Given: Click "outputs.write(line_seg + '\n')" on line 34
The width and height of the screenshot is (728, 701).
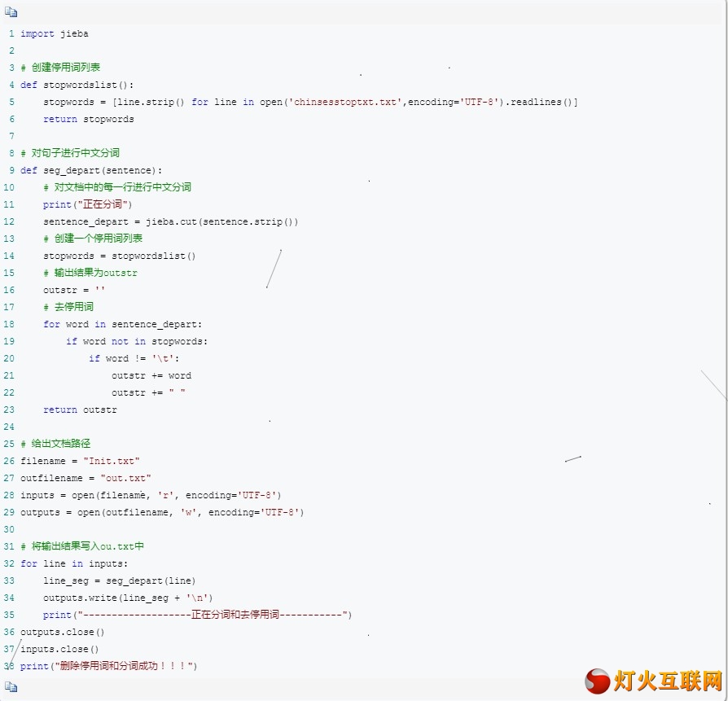Looking at the screenshot, I should pyautogui.click(x=128, y=598).
